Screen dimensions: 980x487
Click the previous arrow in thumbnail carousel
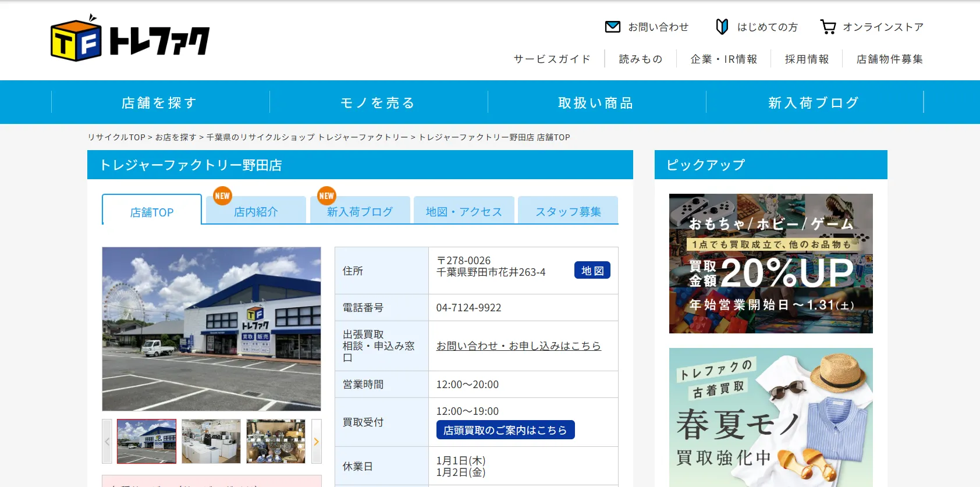click(107, 442)
